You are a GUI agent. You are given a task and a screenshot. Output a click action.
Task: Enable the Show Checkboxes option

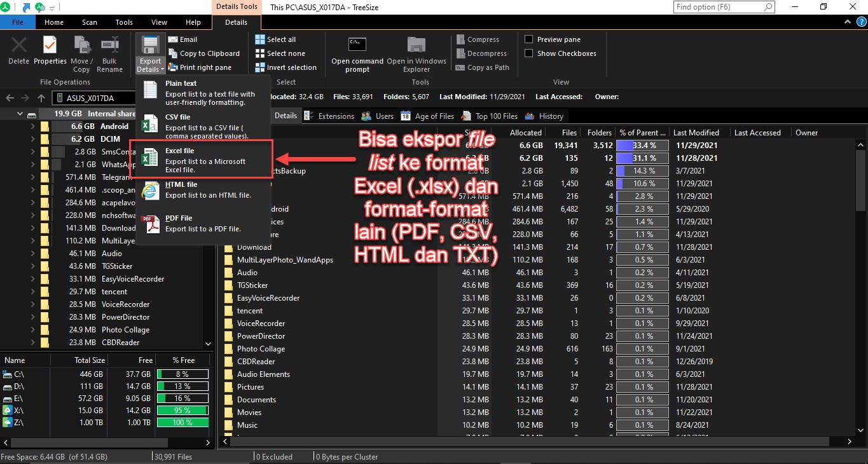pos(528,53)
